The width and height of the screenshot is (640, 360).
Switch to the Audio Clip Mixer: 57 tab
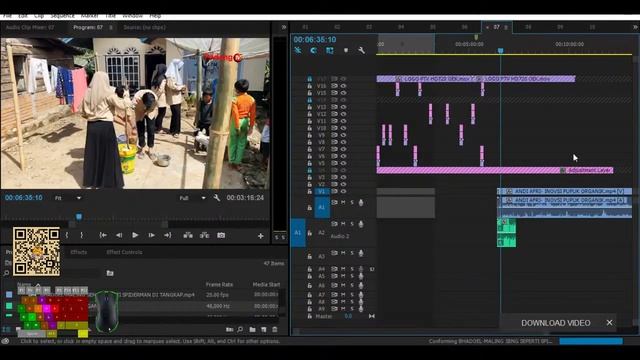pyautogui.click(x=30, y=27)
